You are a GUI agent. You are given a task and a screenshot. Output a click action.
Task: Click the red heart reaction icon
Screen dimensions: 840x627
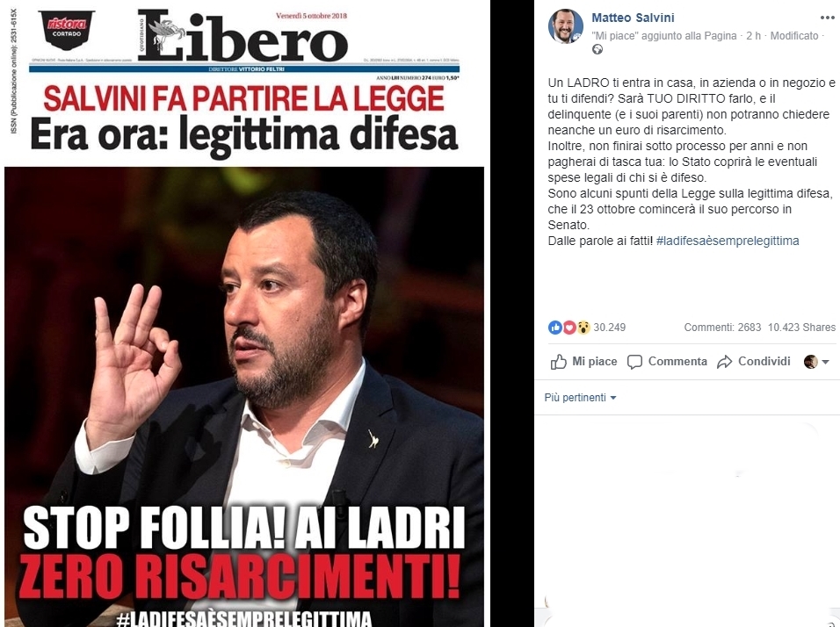click(x=568, y=328)
